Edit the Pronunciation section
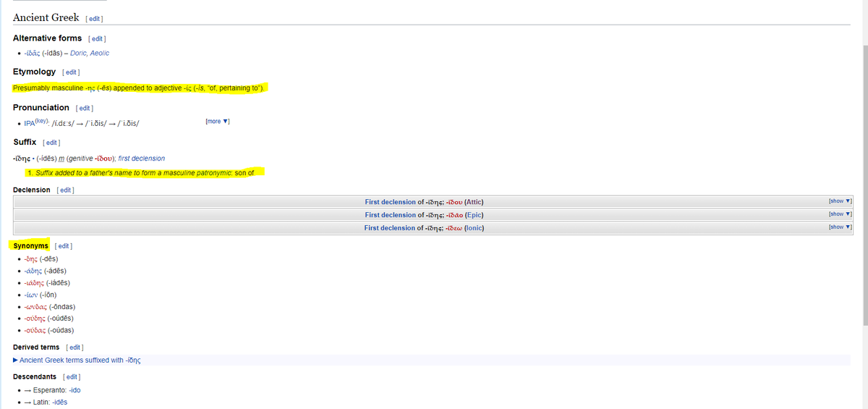 [x=85, y=108]
